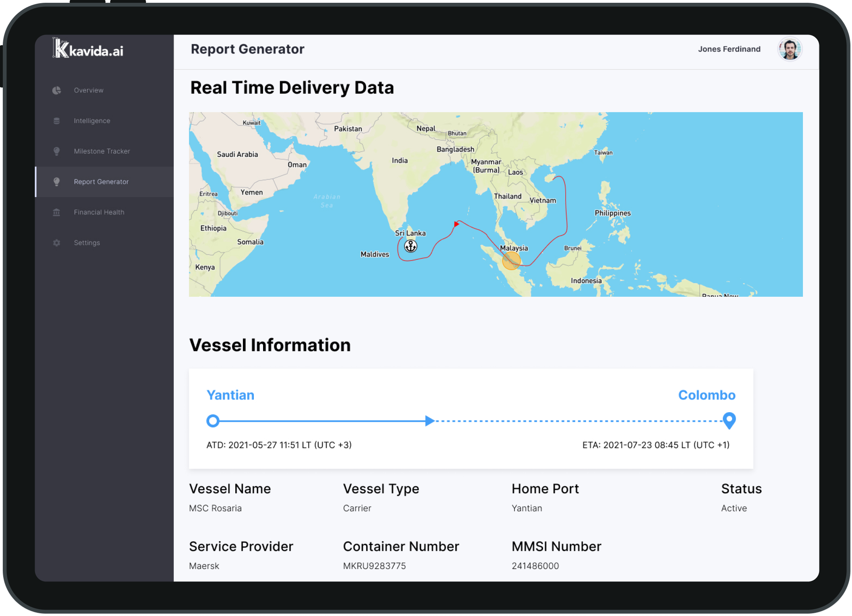Click Sri Lanka label on the map
The image size is (852, 616).
(x=410, y=233)
